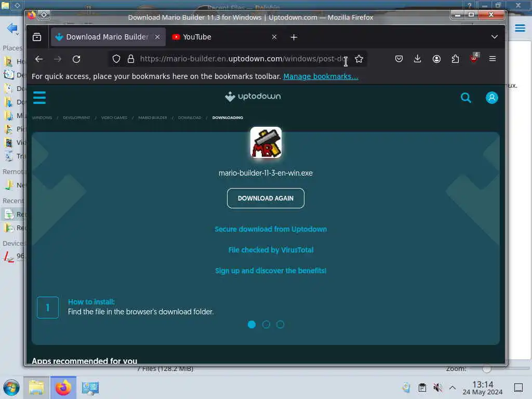532x399 pixels.
Task: Click show desktop button in taskbar
Action: click(518, 388)
